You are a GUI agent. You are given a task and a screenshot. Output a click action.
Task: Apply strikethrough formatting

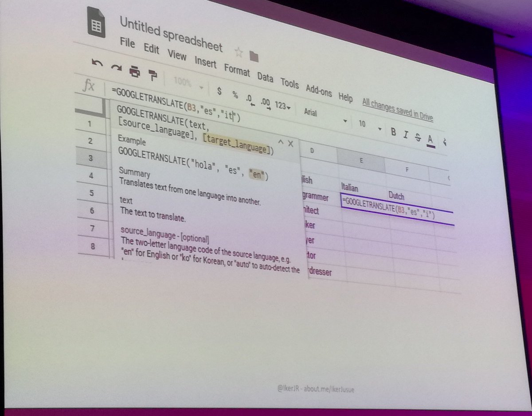click(x=417, y=137)
